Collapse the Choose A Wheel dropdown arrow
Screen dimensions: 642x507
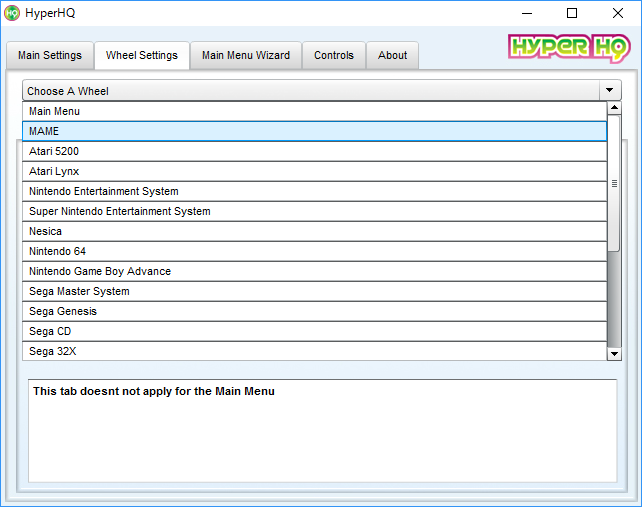pos(610,90)
